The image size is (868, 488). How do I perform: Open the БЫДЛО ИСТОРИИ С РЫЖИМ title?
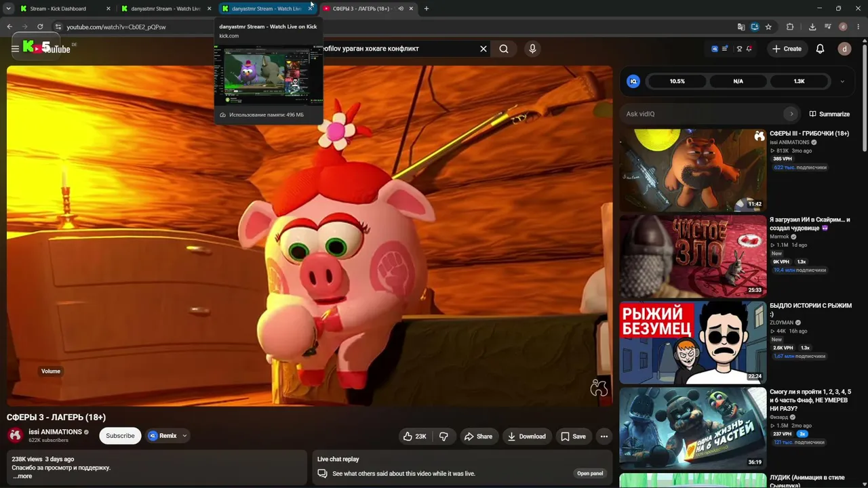tap(810, 310)
